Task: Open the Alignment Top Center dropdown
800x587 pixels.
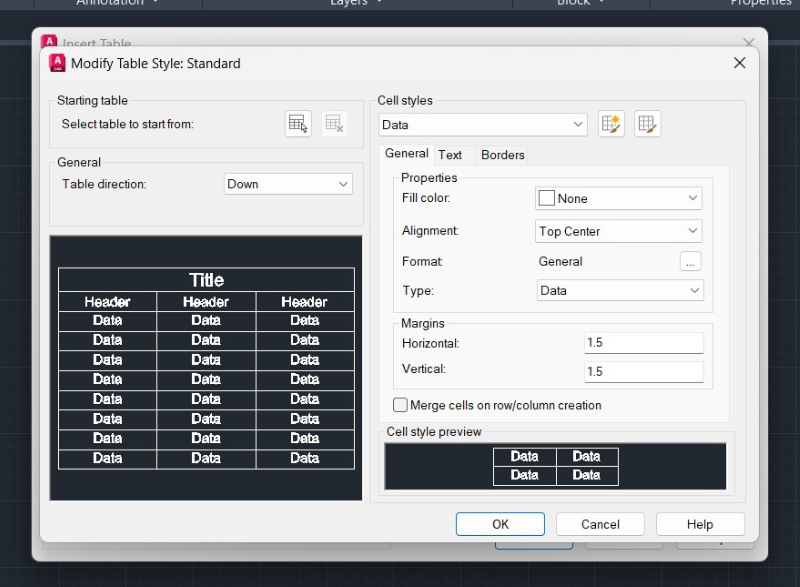Action: 618,232
